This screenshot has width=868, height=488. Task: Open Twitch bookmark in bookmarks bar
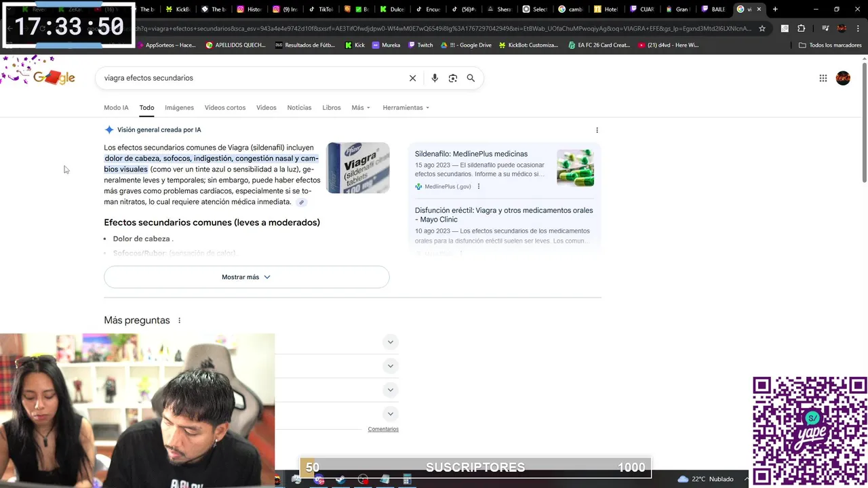[x=420, y=45]
